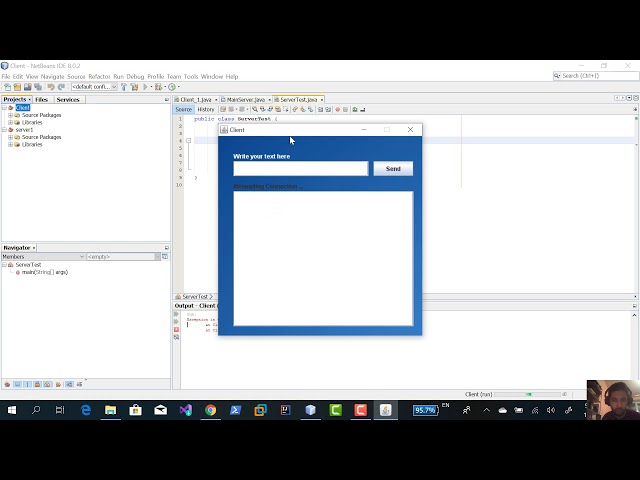Screen dimensions: 640x480
Task: Open the Tools menu
Action: click(191, 77)
